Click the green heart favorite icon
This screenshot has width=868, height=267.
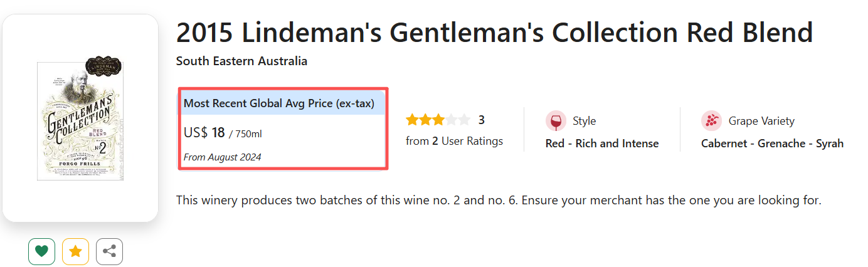[41, 251]
